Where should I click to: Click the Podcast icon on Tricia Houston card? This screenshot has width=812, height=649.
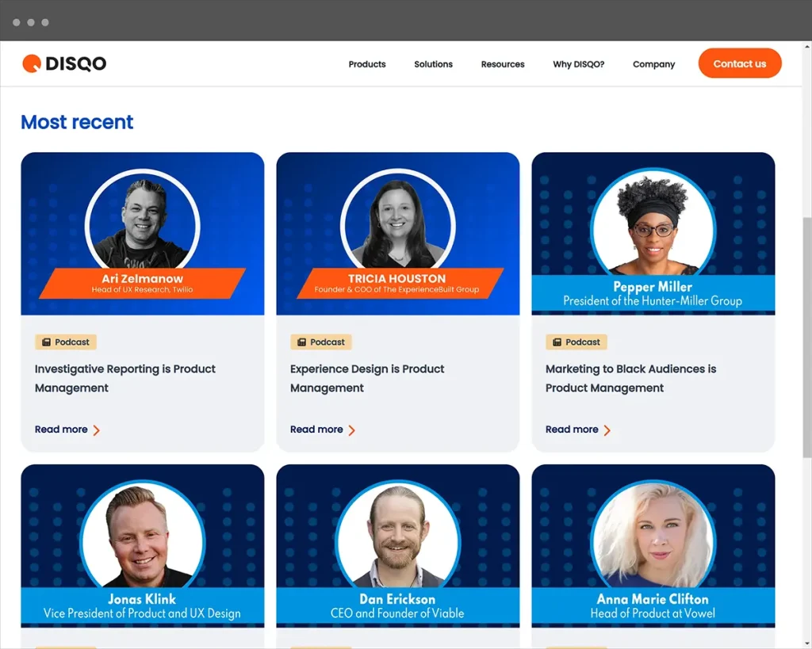point(302,342)
